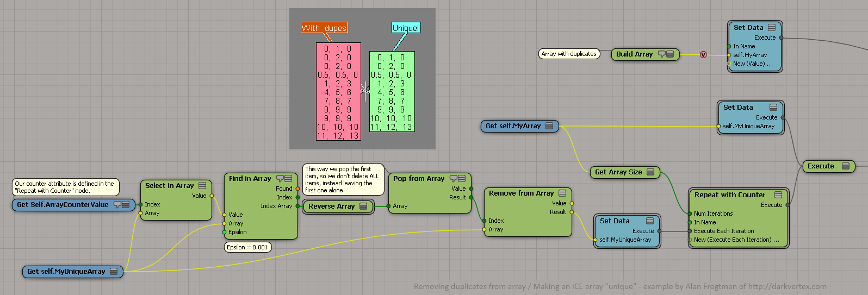Image resolution: width=868 pixels, height=295 pixels.
Task: Click the pink V passthrough node
Action: click(703, 55)
